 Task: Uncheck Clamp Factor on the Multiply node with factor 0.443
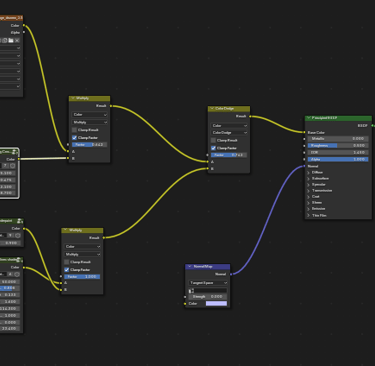[74, 138]
